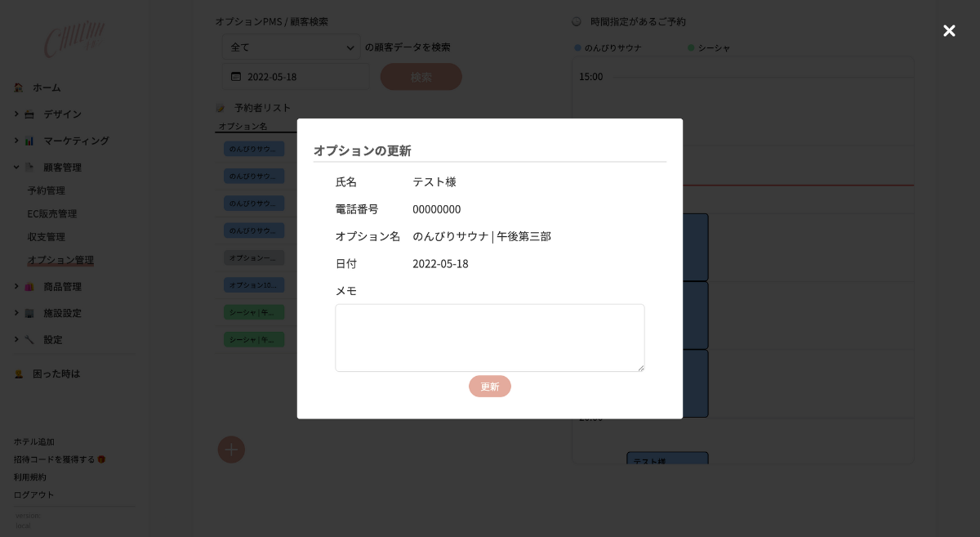Open 予約管理 in the sidebar

47,190
